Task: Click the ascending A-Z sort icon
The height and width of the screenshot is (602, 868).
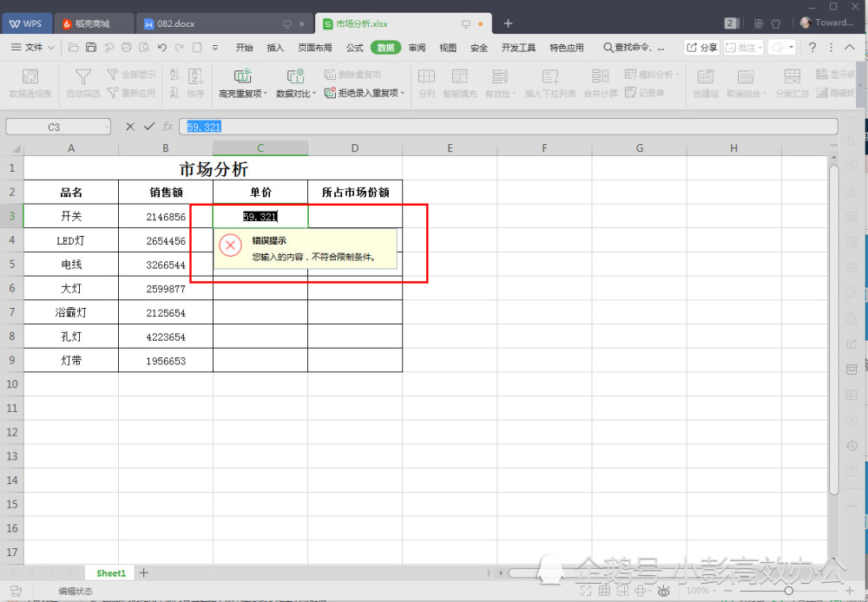Action: (x=175, y=74)
